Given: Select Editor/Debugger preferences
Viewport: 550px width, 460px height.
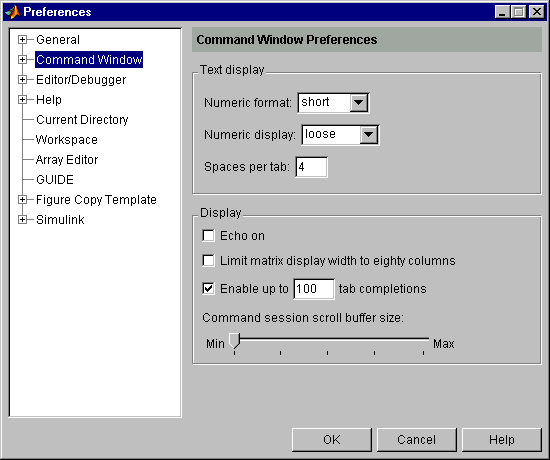Looking at the screenshot, I should [81, 80].
